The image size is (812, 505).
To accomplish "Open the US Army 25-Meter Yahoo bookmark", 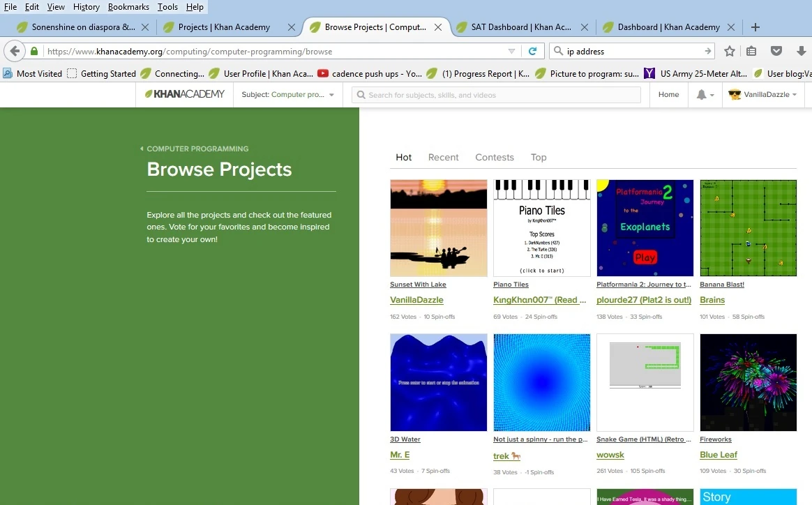I will 696,73.
